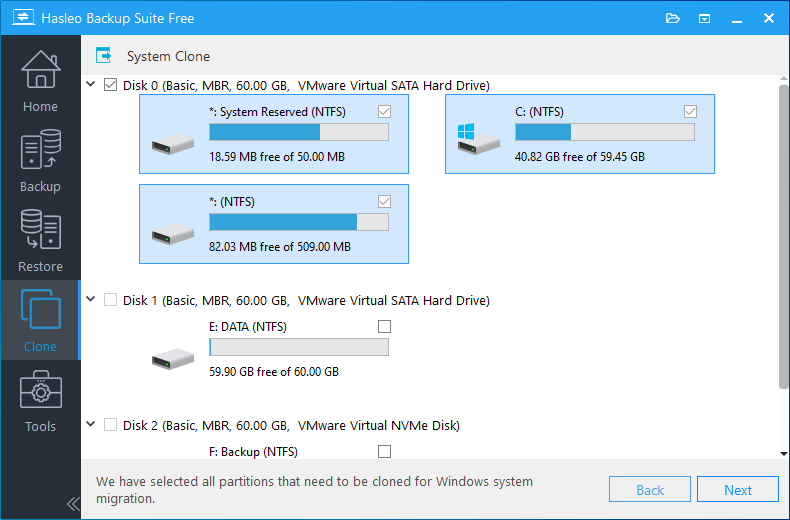Open the Restore section in sidebar
The height and width of the screenshot is (520, 790).
(x=40, y=240)
